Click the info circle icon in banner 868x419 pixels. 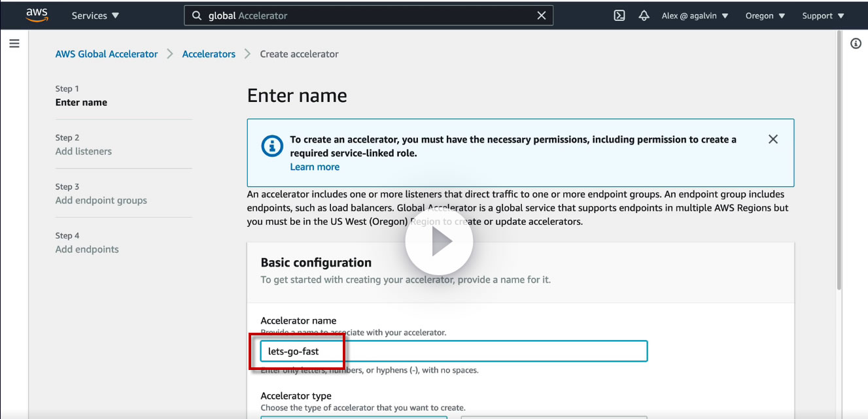[x=272, y=146]
